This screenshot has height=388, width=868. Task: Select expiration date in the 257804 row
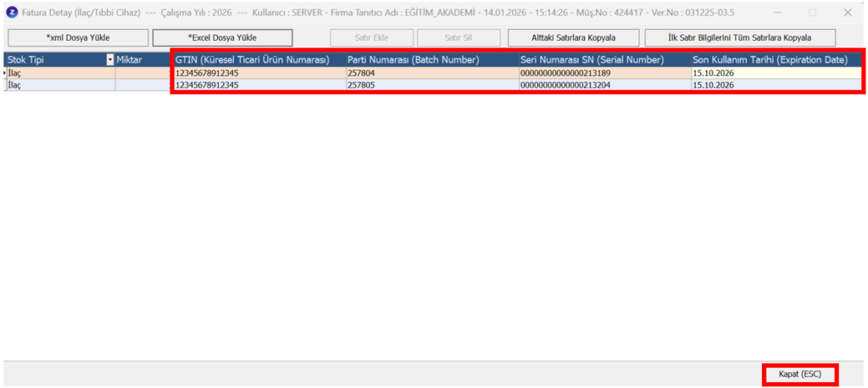(x=776, y=73)
